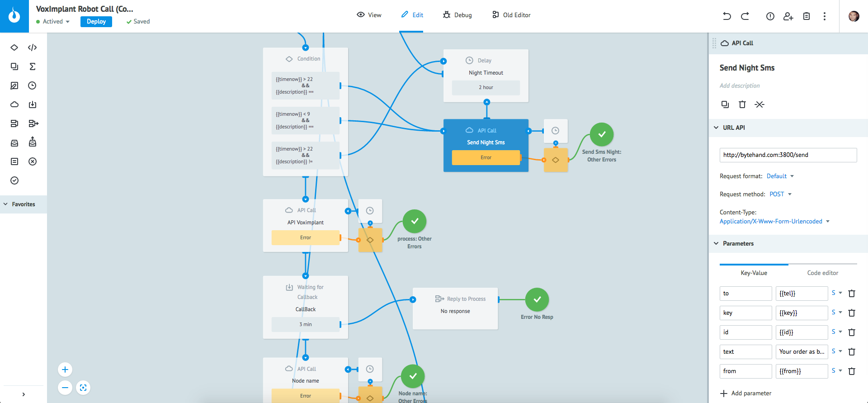This screenshot has height=403, width=868.
Task: Switch to the Debug mode tab
Action: coord(458,15)
